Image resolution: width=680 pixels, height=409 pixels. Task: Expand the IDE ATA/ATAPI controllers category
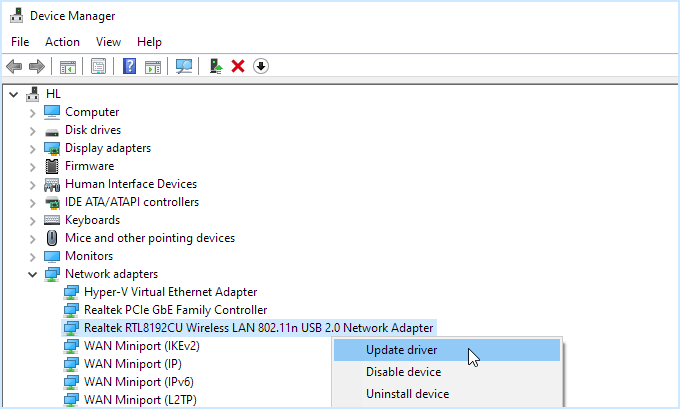pos(33,203)
